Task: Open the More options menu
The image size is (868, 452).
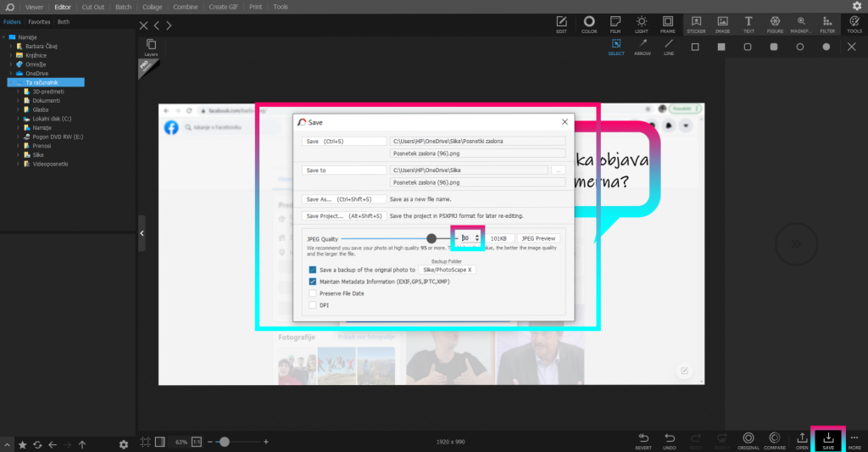Action: (854, 441)
